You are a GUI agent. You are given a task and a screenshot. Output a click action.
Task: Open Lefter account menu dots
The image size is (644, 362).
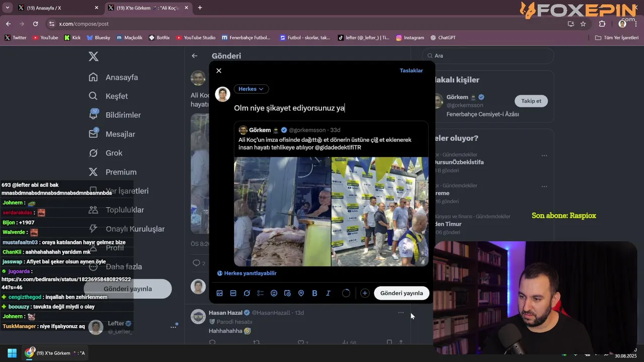(174, 327)
